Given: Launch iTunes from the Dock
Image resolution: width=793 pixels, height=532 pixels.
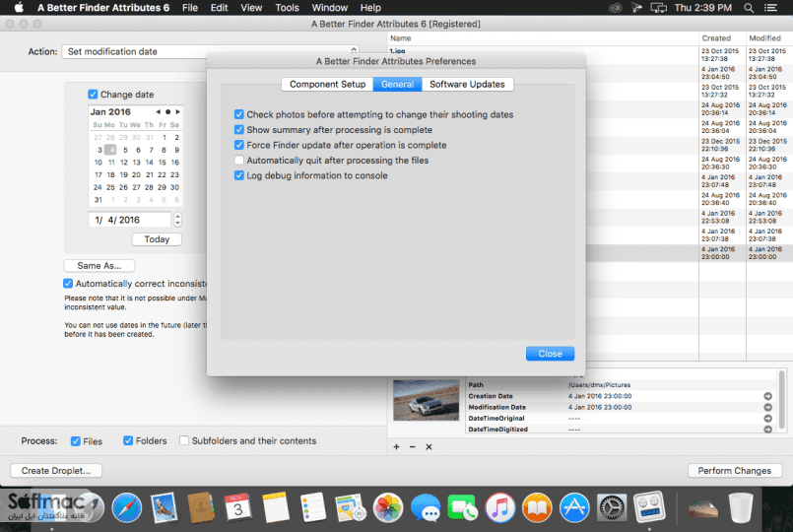Looking at the screenshot, I should point(499,507).
